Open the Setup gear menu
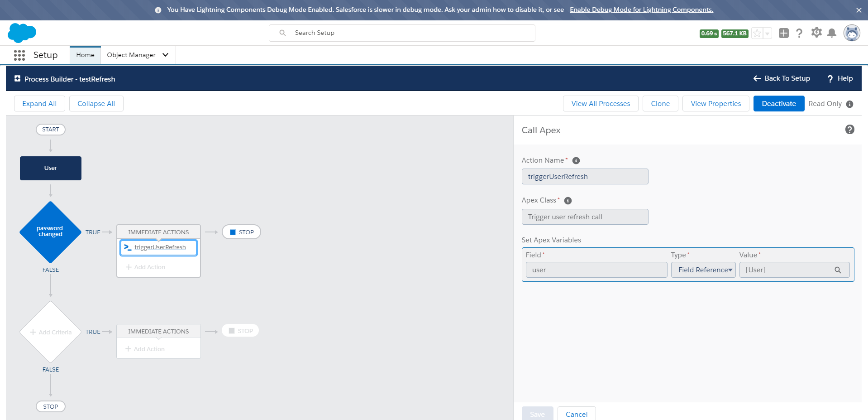Viewport: 868px width, 420px height. [x=816, y=33]
